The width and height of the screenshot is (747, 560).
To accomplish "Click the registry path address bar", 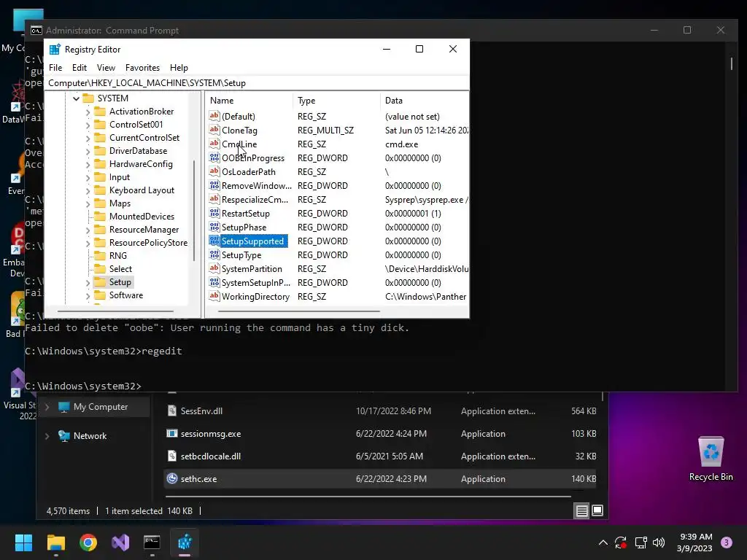I will pyautogui.click(x=257, y=83).
